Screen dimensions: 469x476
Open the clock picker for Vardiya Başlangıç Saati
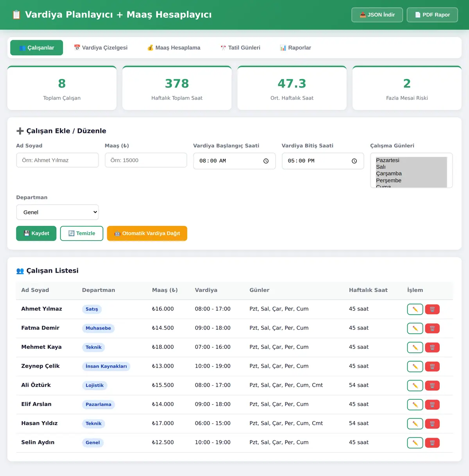(x=266, y=161)
